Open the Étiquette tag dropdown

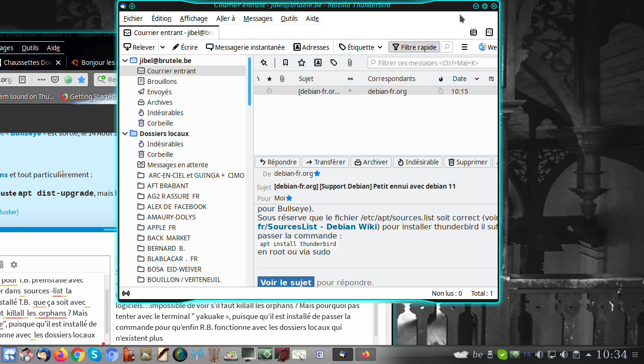click(x=360, y=47)
